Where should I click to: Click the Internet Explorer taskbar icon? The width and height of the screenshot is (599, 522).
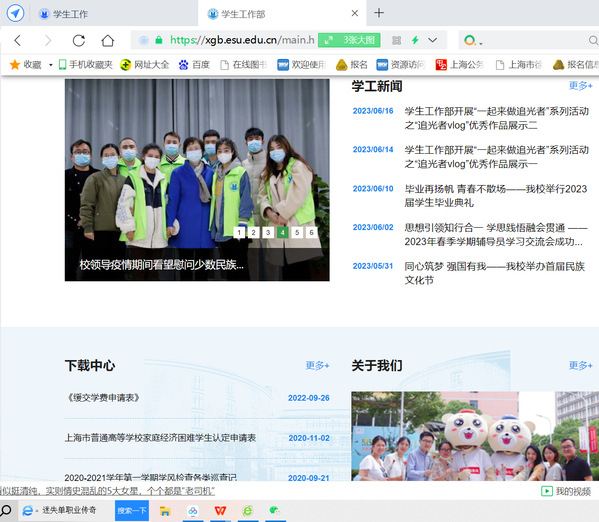coord(28,511)
